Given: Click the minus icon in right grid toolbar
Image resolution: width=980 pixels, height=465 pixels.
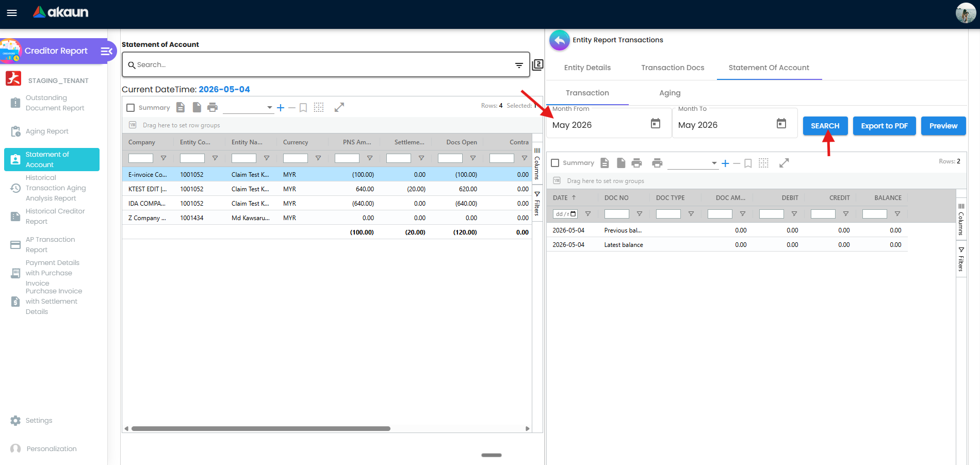Looking at the screenshot, I should (x=737, y=163).
